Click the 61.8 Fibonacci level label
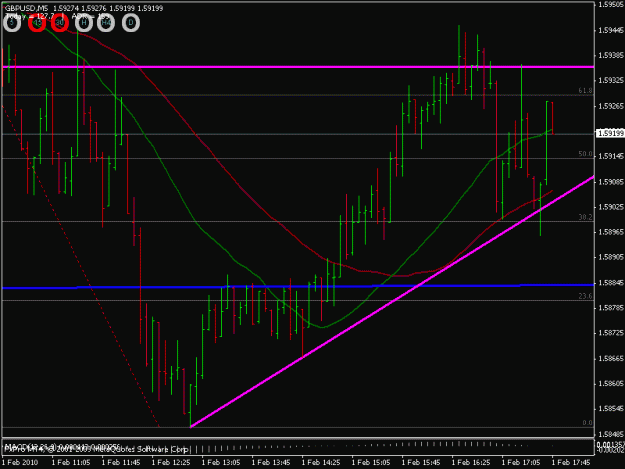The width and height of the screenshot is (625, 469). (586, 91)
